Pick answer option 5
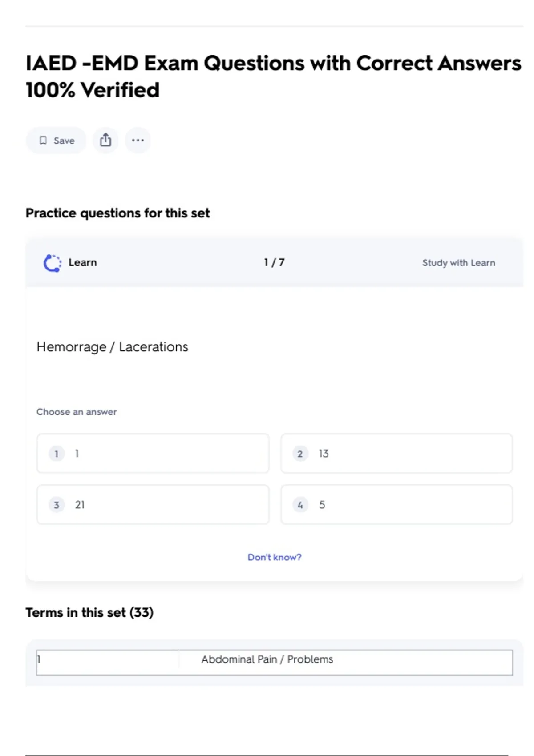The height and width of the screenshot is (756, 534). pyautogui.click(x=396, y=505)
